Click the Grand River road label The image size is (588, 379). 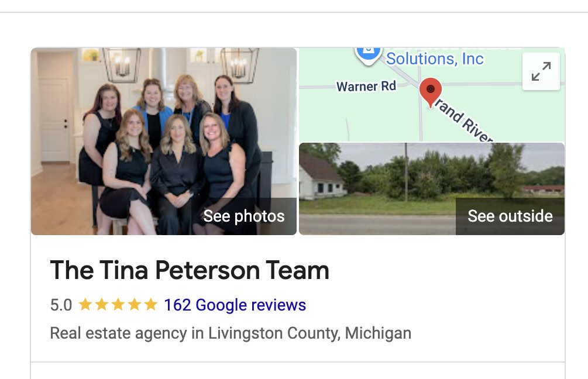[463, 120]
